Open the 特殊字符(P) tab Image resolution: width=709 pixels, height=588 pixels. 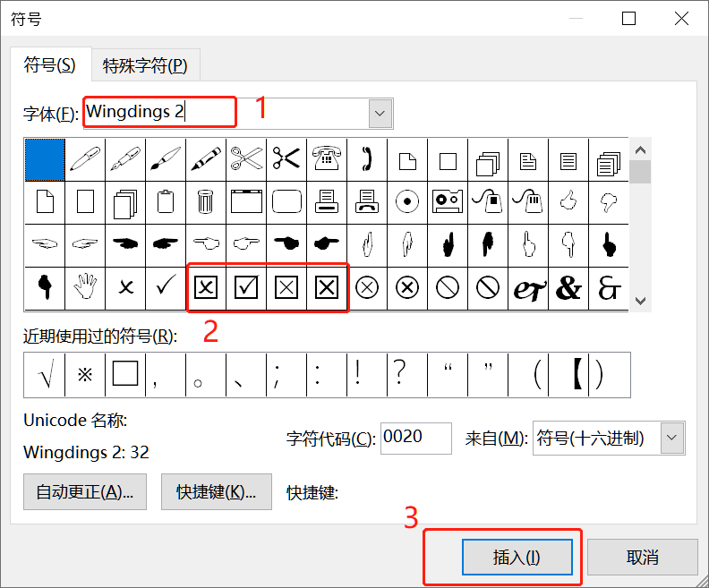145,66
